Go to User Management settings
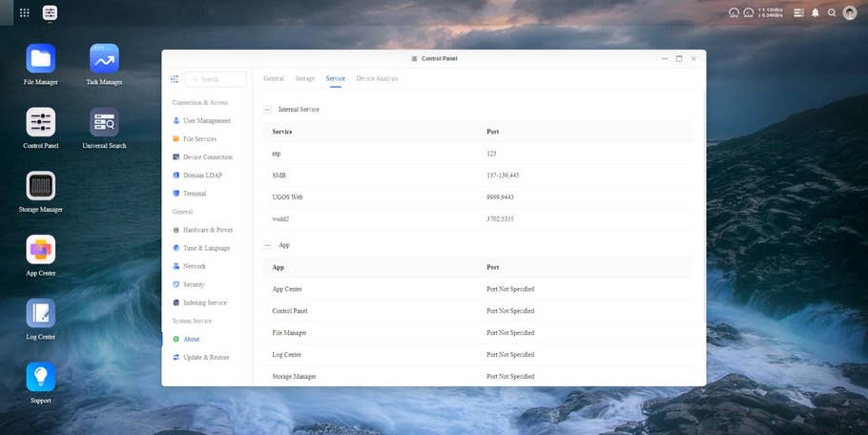 (x=206, y=121)
